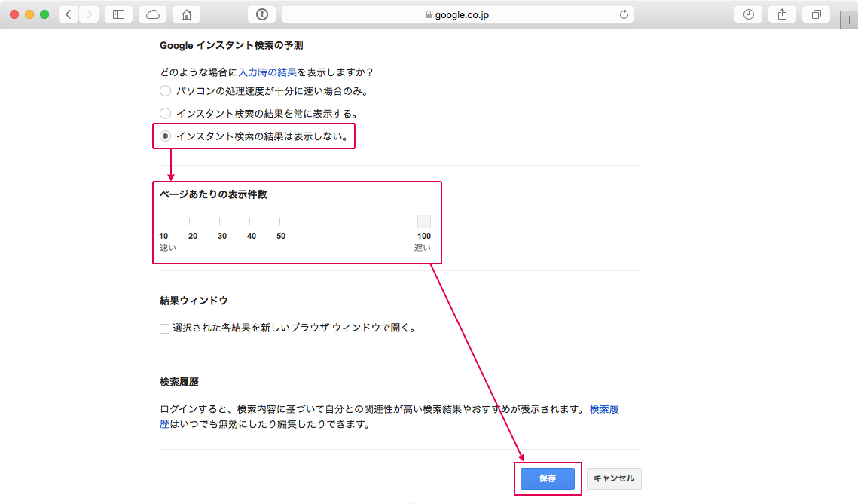Screen dimensions: 858x504
Task: Click the 30 slider label
Action: point(222,236)
